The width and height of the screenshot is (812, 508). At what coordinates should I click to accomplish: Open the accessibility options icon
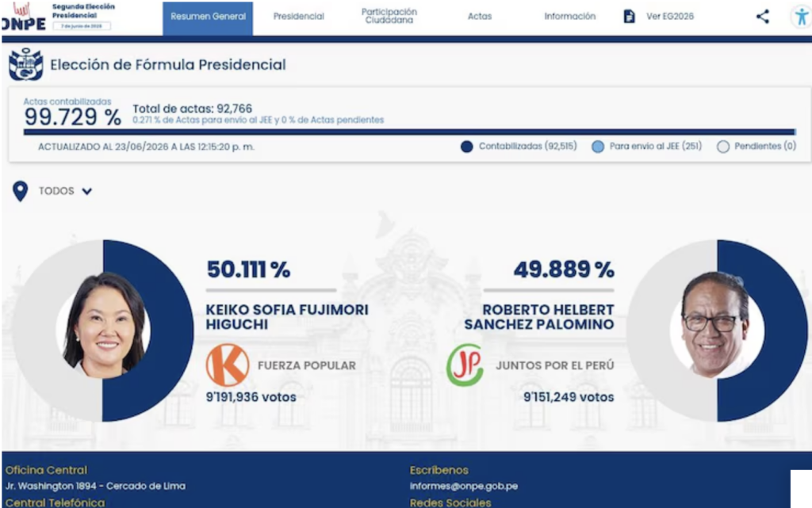(x=802, y=17)
